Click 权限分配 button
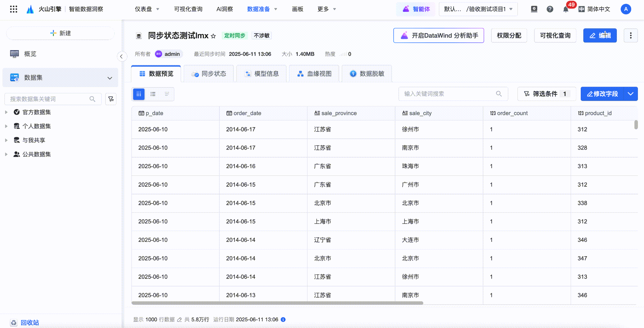Viewport: 644px width, 328px height. tap(509, 35)
